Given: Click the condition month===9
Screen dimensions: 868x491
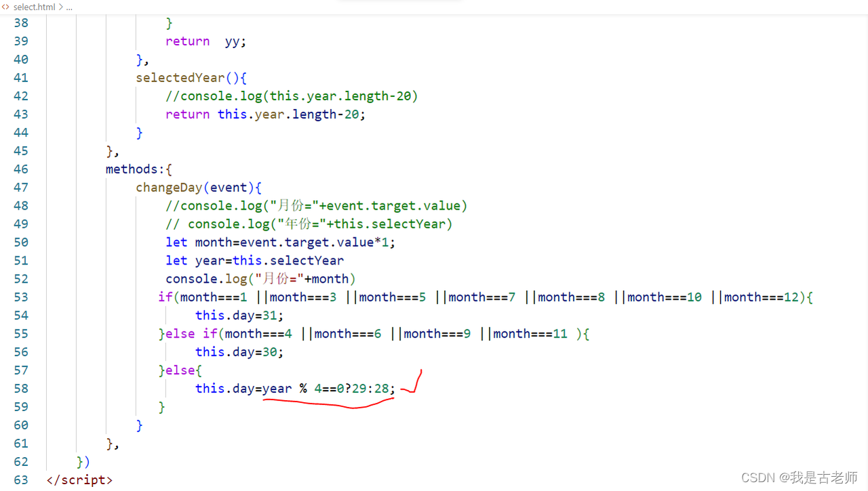Looking at the screenshot, I should tap(437, 334).
